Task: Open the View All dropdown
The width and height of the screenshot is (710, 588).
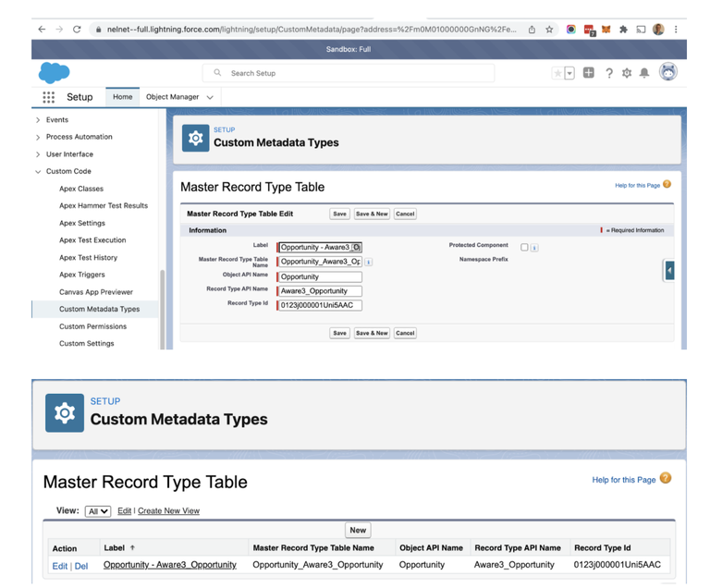Action: pyautogui.click(x=98, y=511)
